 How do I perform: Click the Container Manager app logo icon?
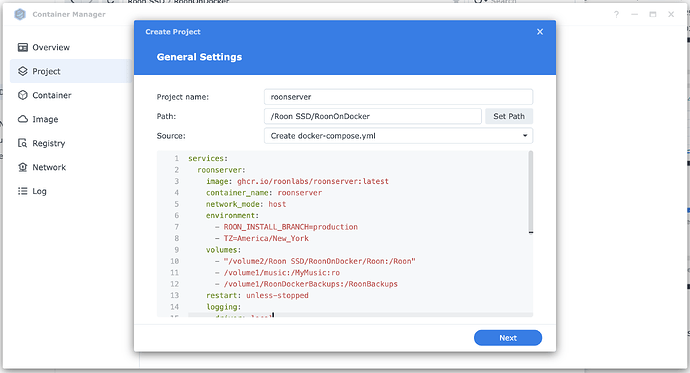coord(20,15)
